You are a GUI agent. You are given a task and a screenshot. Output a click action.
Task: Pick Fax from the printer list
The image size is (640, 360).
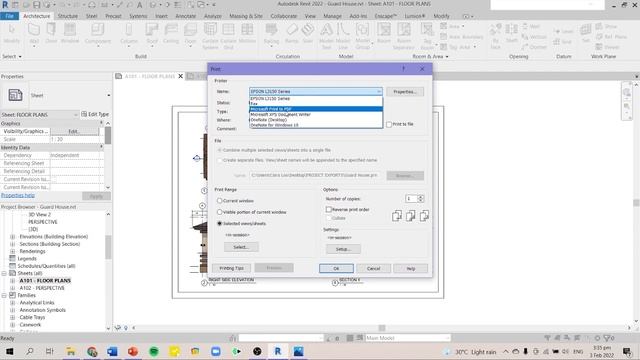pos(316,104)
